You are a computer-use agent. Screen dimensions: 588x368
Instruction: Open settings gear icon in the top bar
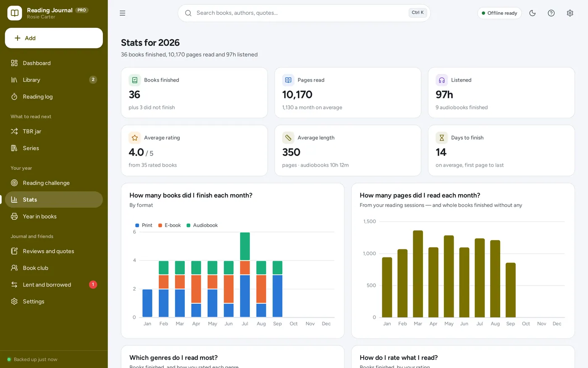570,13
